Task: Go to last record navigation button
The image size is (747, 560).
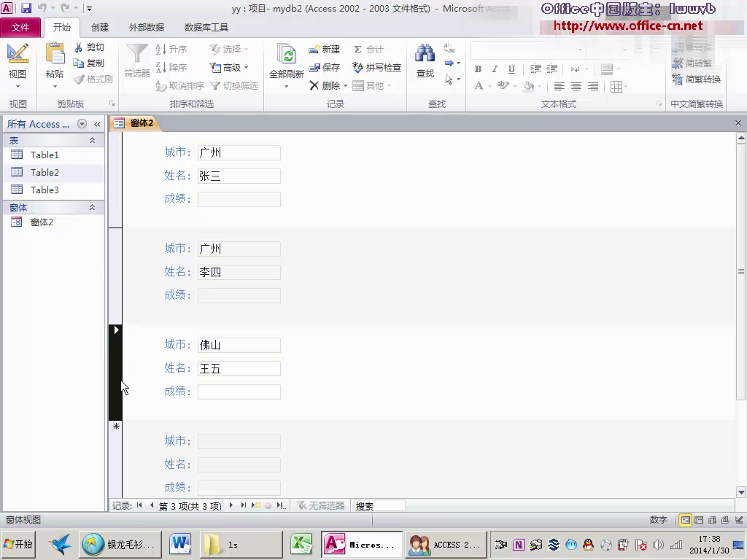Action: [244, 505]
